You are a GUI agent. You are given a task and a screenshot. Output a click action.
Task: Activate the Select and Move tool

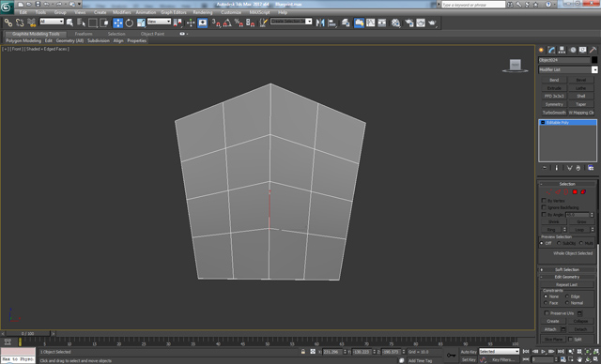point(117,23)
